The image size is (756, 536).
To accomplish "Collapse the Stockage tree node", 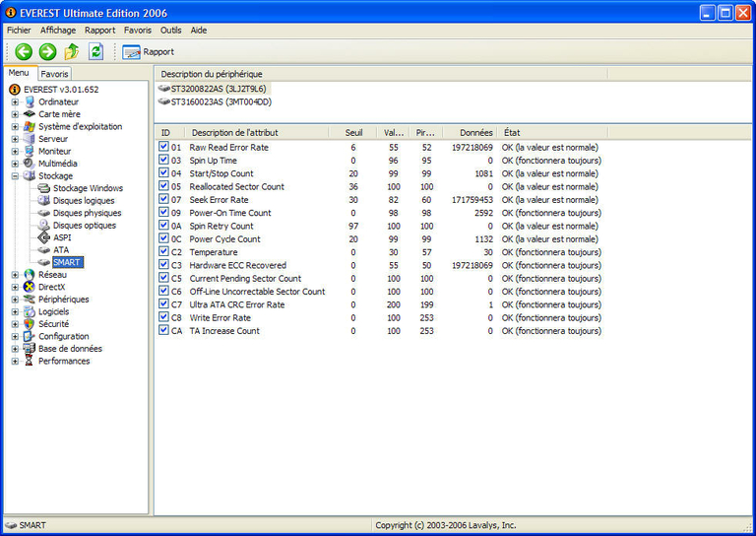I will click(15, 176).
